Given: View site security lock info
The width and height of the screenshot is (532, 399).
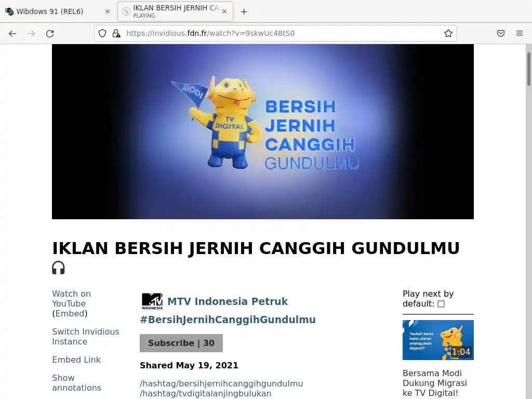Looking at the screenshot, I should [x=116, y=33].
